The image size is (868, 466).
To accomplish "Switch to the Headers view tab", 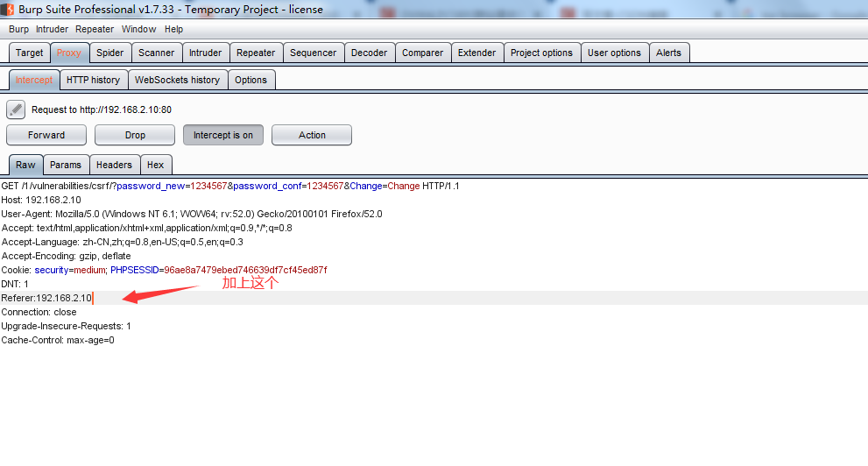I will 114,165.
